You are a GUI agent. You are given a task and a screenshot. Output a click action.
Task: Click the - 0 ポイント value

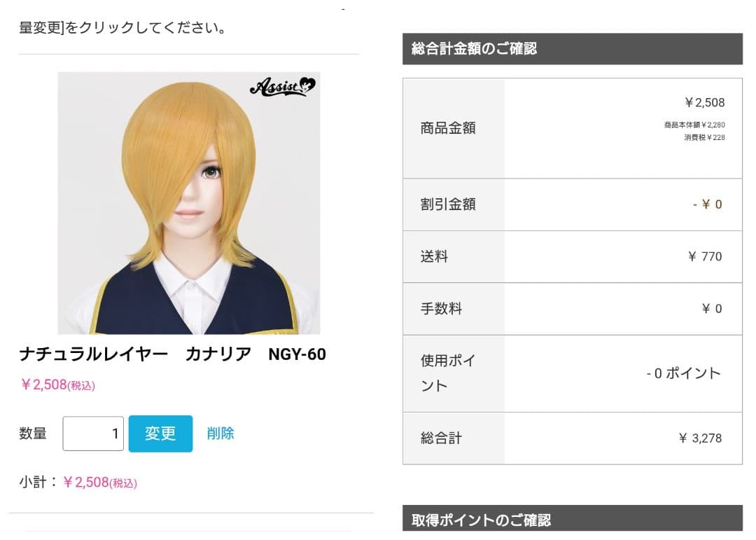coord(684,373)
